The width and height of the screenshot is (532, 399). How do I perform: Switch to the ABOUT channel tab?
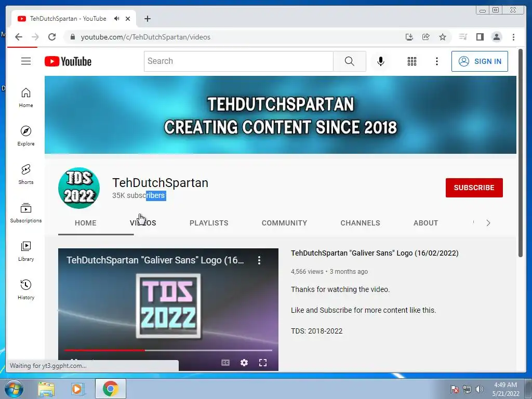coord(426,223)
